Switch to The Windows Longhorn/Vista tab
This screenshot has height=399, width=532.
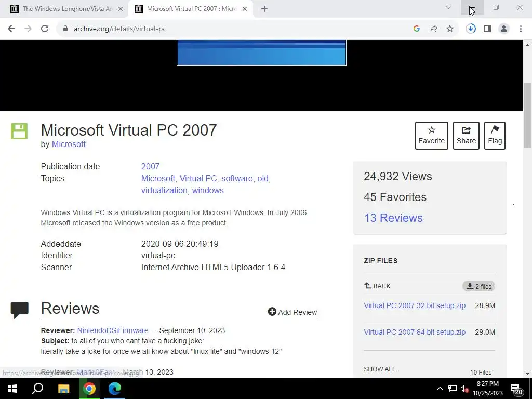pyautogui.click(x=67, y=9)
